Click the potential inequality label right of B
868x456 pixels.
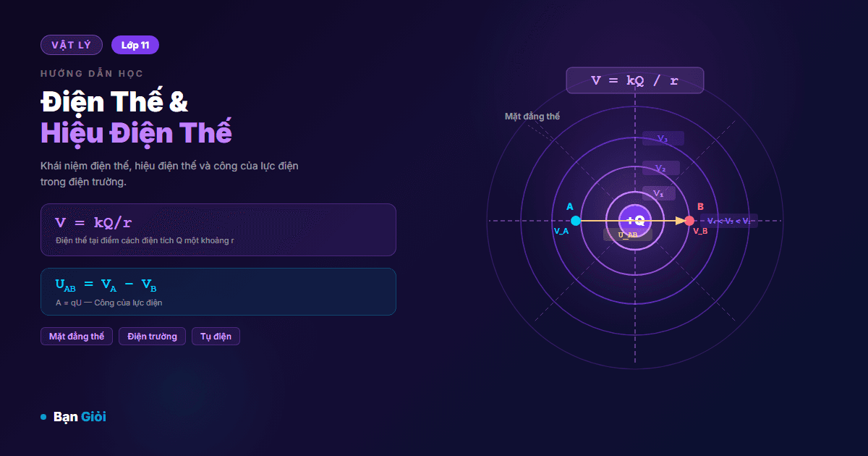point(729,221)
